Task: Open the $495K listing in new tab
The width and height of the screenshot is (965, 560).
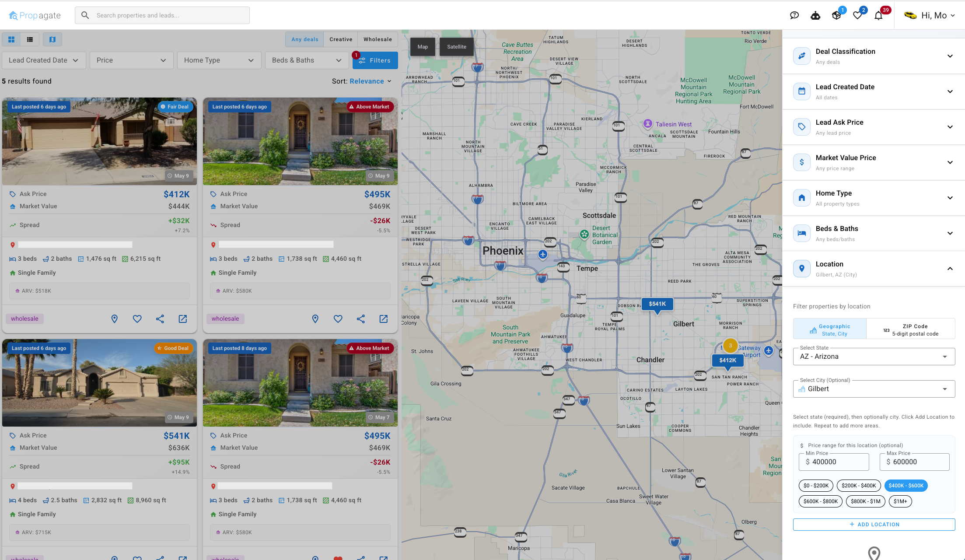Action: point(384,319)
